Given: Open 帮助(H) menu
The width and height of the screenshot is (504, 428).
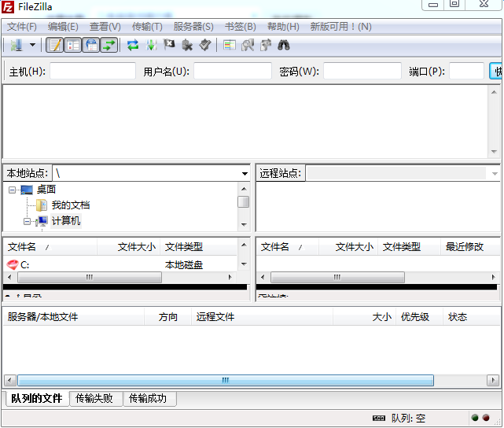Looking at the screenshot, I should click(283, 27).
